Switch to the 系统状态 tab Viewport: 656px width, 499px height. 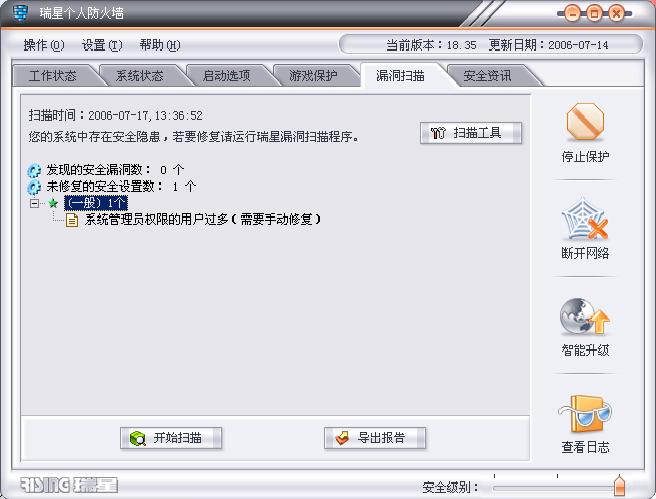140,76
